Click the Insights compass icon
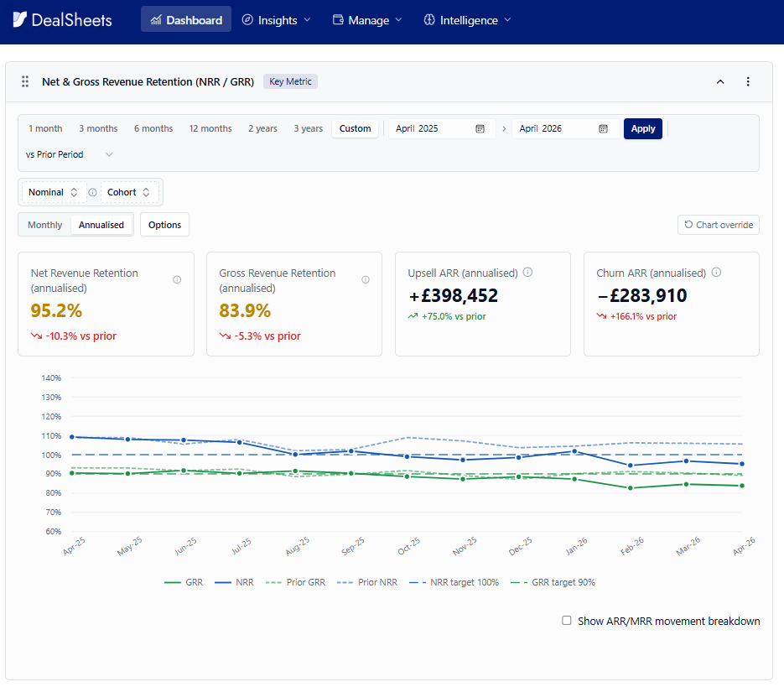Viewport: 784px width, 687px height. [x=247, y=19]
